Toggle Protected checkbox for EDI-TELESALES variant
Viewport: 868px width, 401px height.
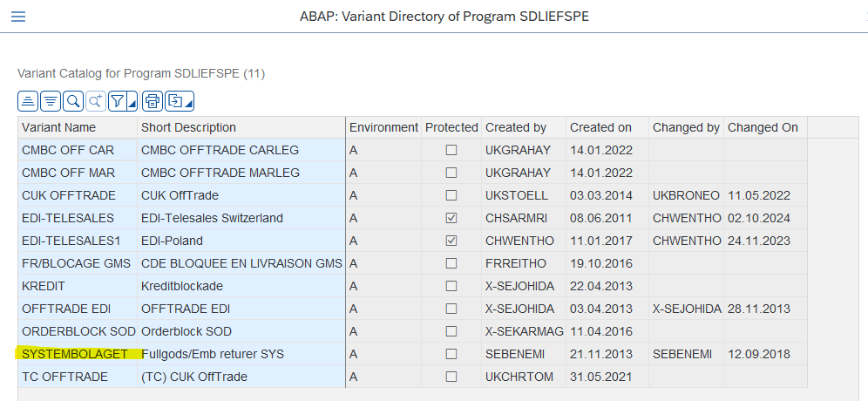tap(451, 218)
